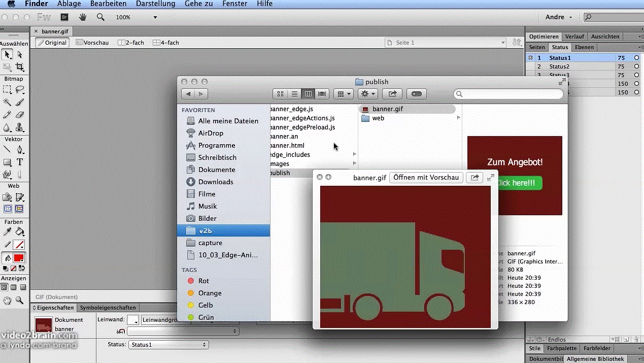Click the Adobe Bridge icon in toolbar
Image resolution: width=644 pixels, height=363 pixels.
64,17
